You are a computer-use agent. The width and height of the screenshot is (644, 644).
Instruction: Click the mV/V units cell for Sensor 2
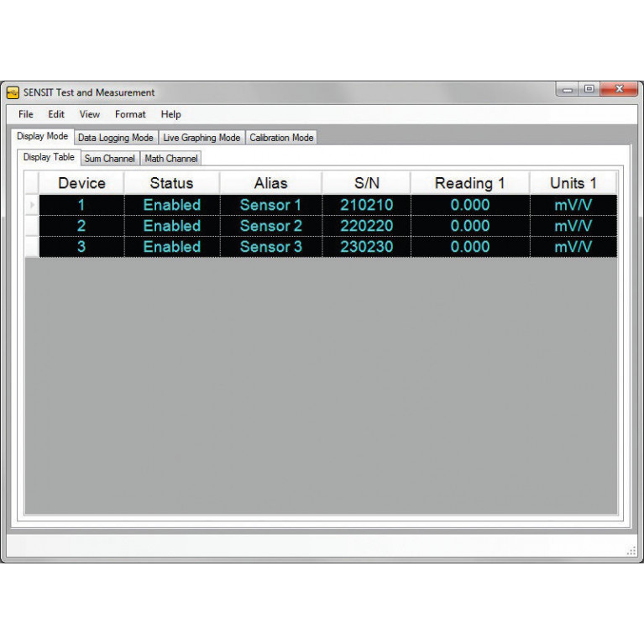click(x=573, y=226)
